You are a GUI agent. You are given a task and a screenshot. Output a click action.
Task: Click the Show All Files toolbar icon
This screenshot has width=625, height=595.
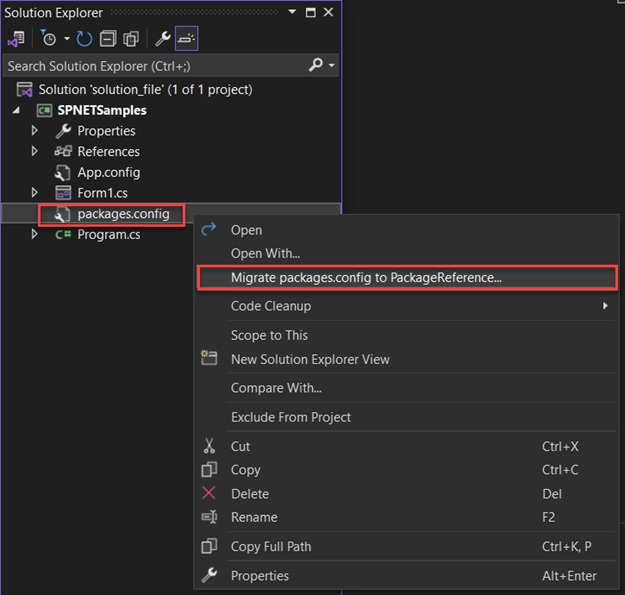point(131,39)
